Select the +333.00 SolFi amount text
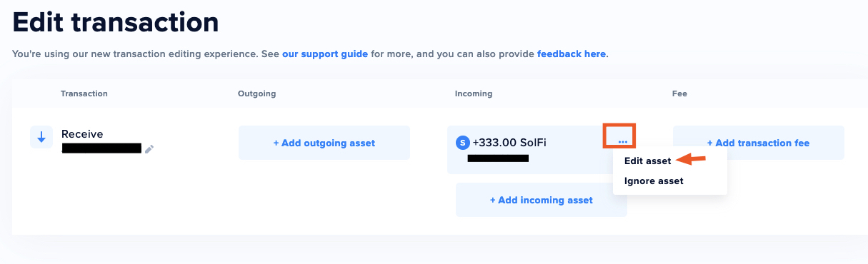Image resolution: width=868 pixels, height=264 pixels. 512,143
